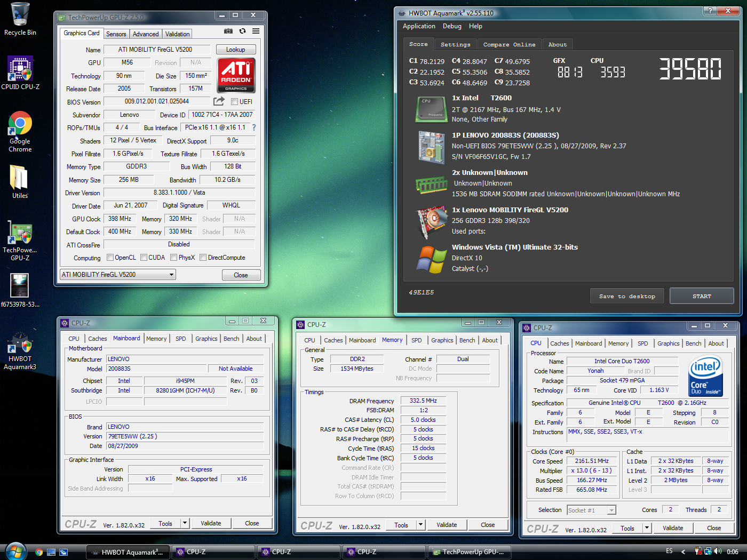Click Tools button in Memory CPU-Z window
This screenshot has width=747, height=560.
point(401,525)
